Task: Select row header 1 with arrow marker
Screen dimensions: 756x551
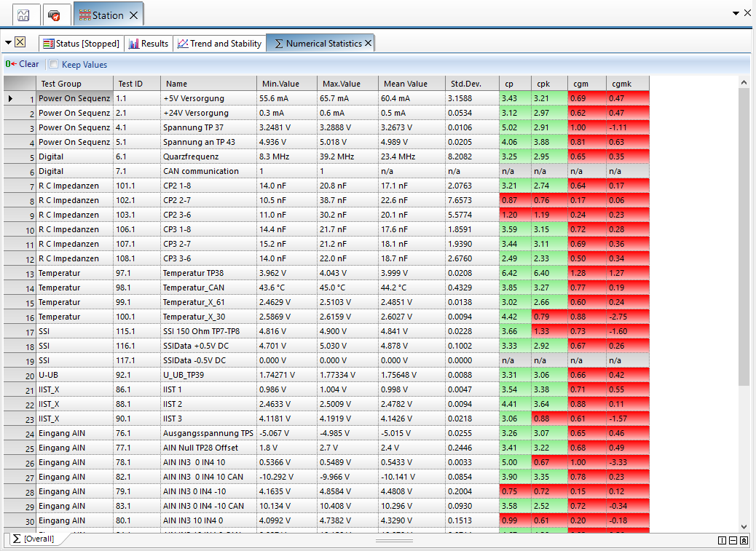Action: click(x=20, y=98)
